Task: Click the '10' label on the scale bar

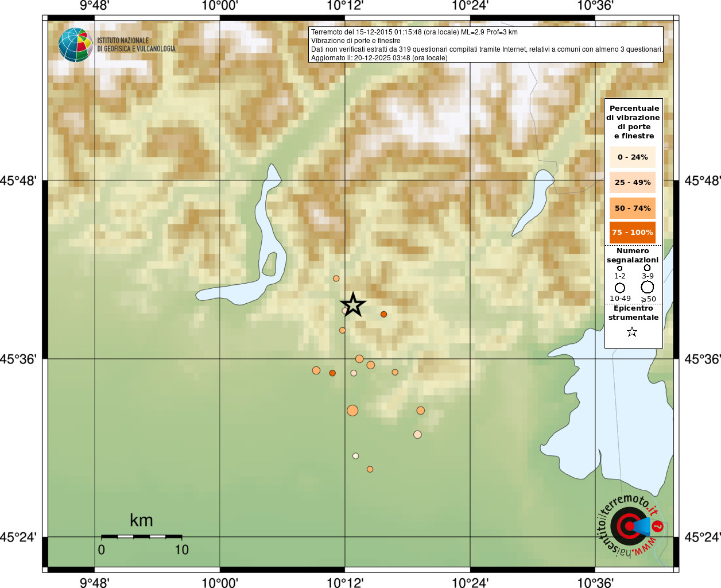Action: click(x=182, y=550)
